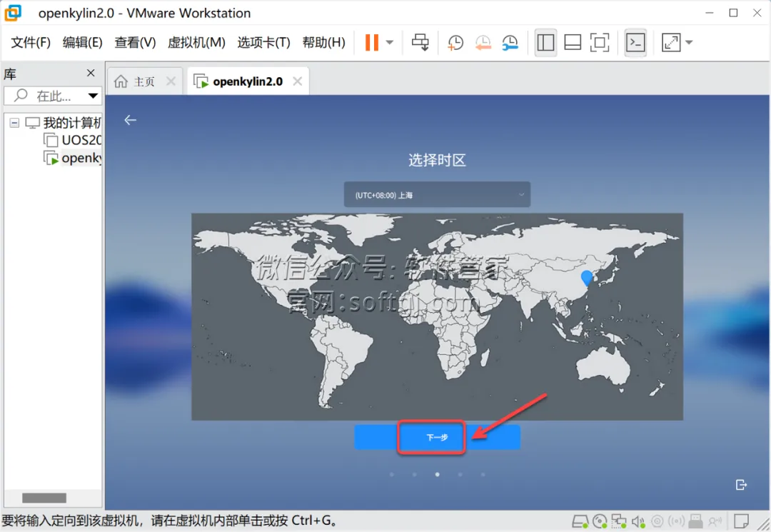Screen dimensions: 771x532
Task: Close the 主页 tab
Action: coord(171,81)
